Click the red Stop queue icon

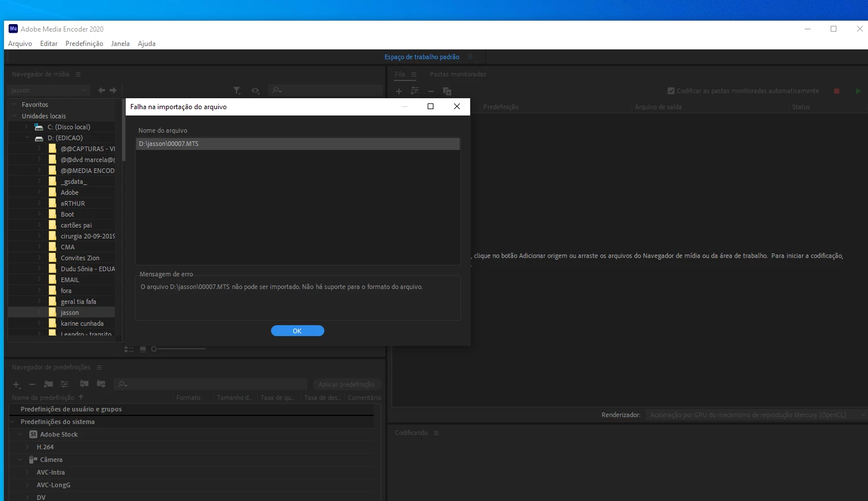pyautogui.click(x=836, y=91)
